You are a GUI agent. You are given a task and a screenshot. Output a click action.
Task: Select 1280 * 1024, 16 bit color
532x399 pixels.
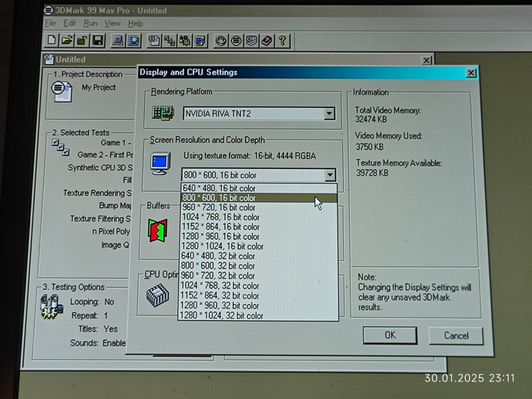point(259,246)
